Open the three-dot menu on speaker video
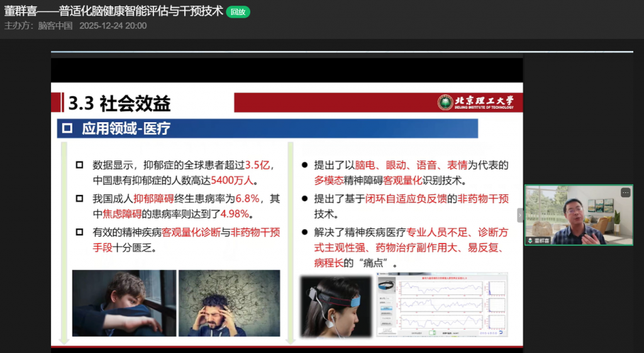 point(625,193)
